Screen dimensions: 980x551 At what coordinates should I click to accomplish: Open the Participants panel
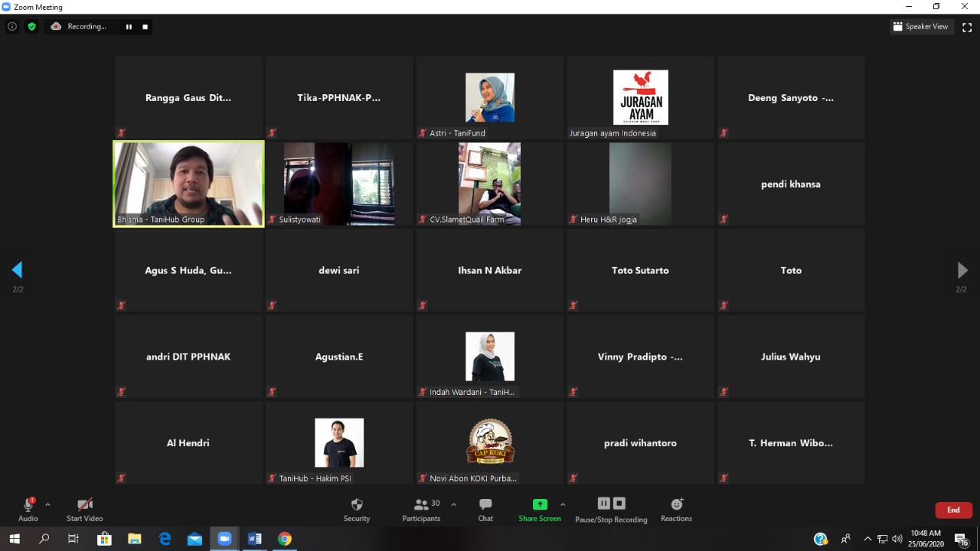coord(421,509)
